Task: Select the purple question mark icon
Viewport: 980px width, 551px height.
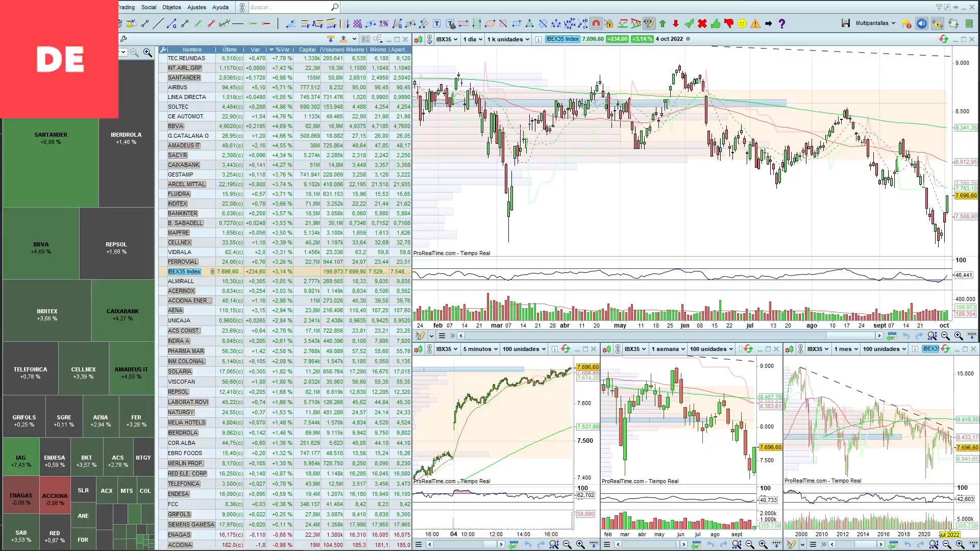Action: (x=781, y=23)
